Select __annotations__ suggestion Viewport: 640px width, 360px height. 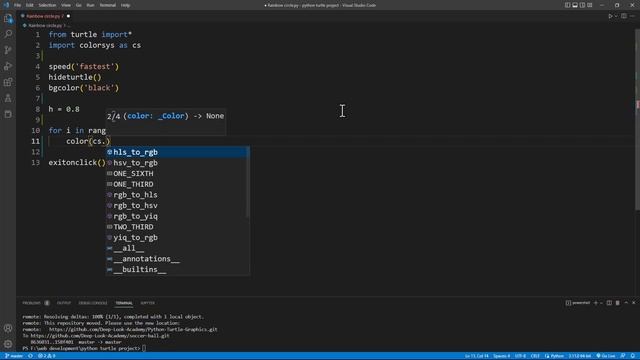click(x=178, y=259)
